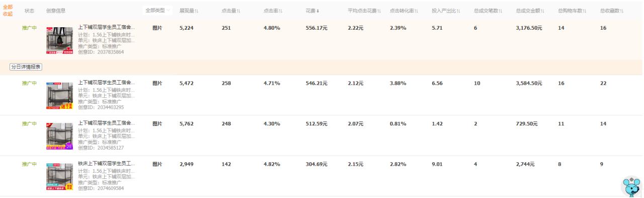Open creative thumbnail for ID 2034403295

pyautogui.click(x=59, y=96)
